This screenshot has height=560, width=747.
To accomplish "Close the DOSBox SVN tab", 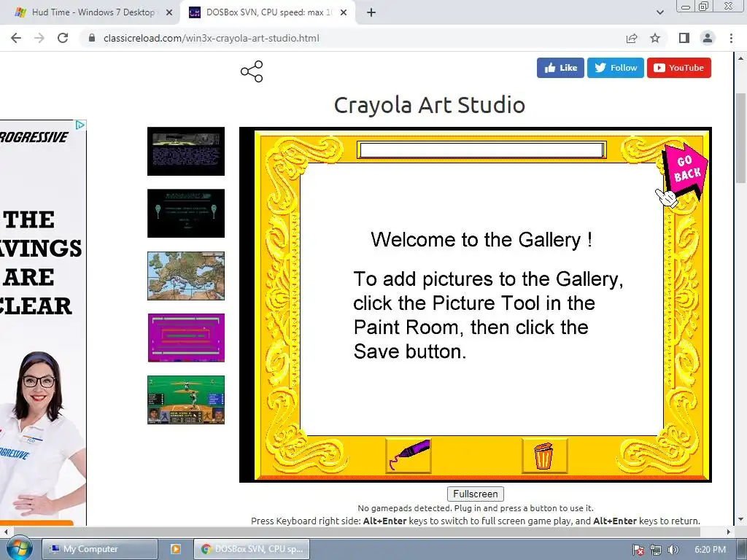I will (x=344, y=13).
